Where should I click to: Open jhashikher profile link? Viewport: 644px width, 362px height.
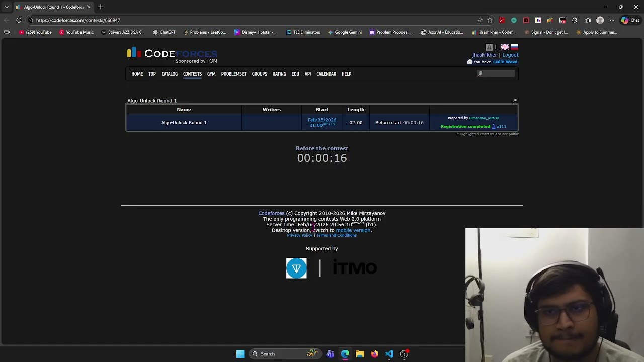485,55
